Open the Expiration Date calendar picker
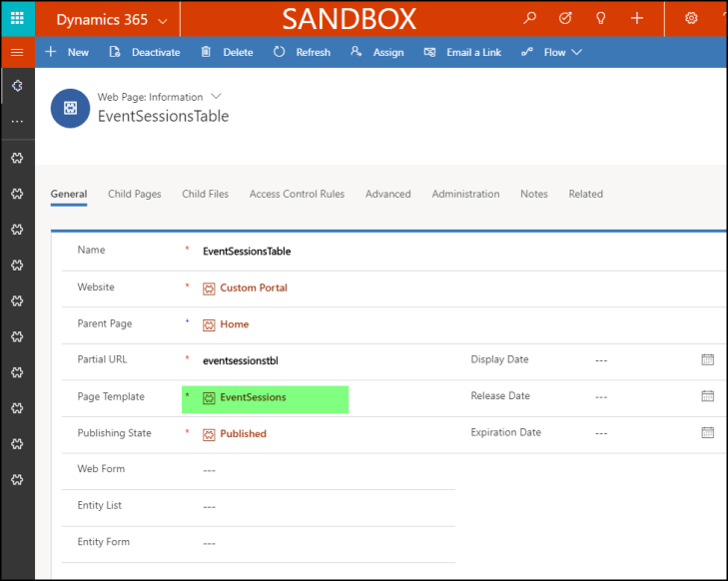The height and width of the screenshot is (581, 728). [x=707, y=433]
